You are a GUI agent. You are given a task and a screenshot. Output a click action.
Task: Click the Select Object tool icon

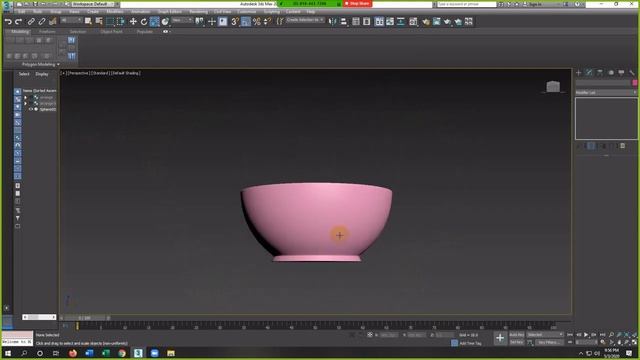coord(88,22)
